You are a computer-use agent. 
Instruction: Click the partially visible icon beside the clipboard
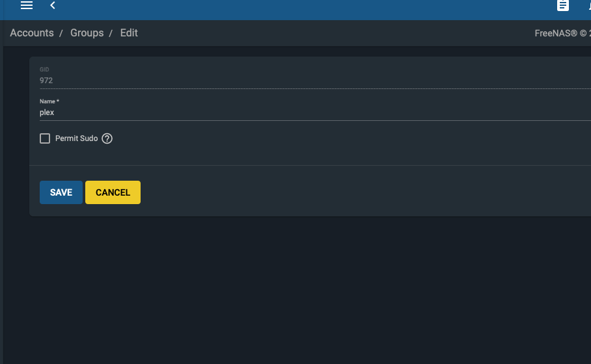pyautogui.click(x=589, y=5)
